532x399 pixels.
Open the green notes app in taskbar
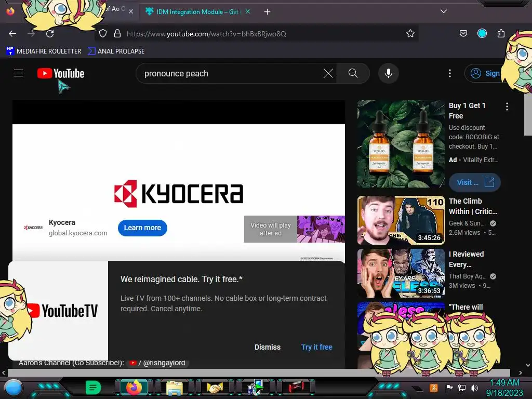pos(94,387)
